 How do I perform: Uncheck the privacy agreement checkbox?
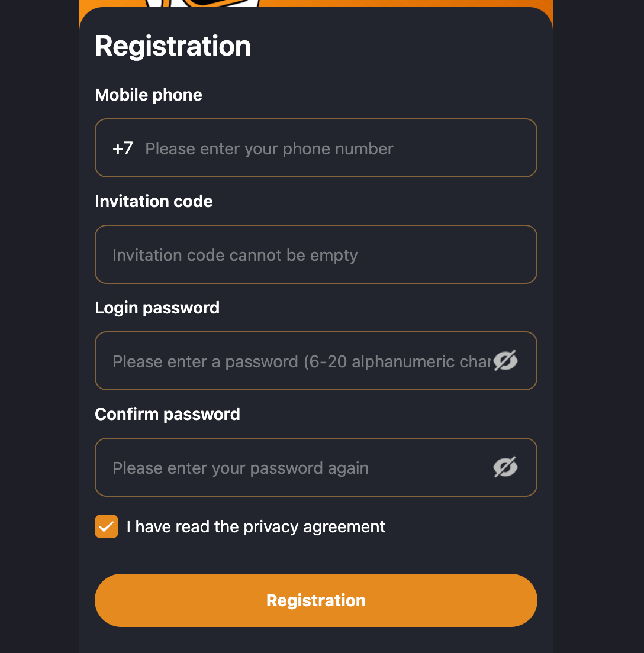tap(107, 526)
